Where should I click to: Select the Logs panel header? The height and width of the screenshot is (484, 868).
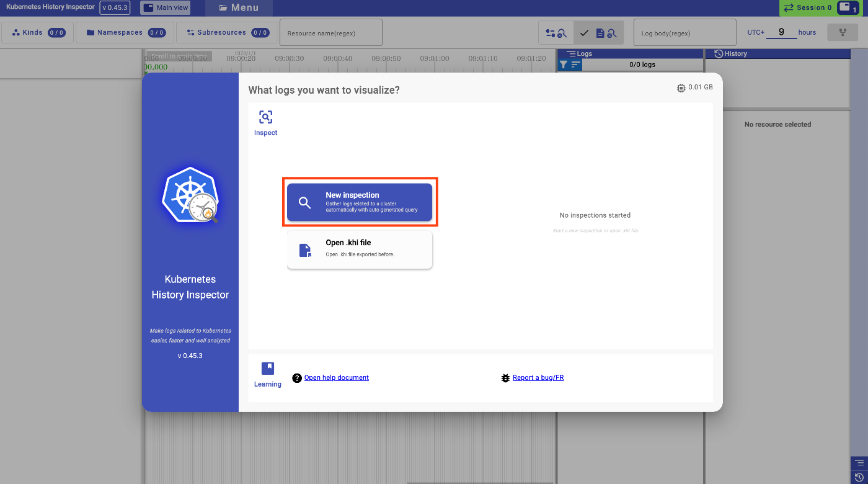pos(631,53)
